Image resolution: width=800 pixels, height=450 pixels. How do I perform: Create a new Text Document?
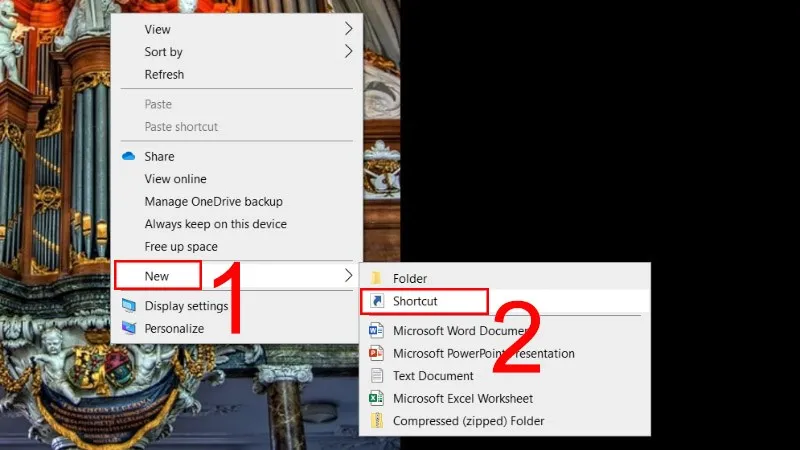pyautogui.click(x=505, y=376)
